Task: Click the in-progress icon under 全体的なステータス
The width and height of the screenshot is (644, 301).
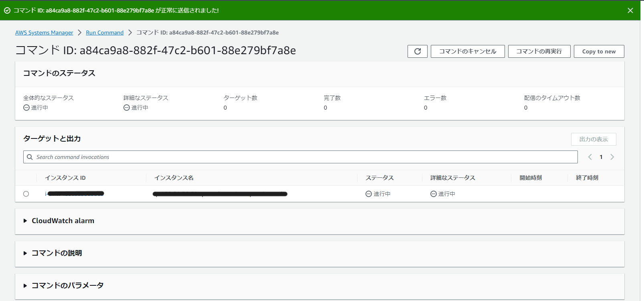Action: [26, 108]
